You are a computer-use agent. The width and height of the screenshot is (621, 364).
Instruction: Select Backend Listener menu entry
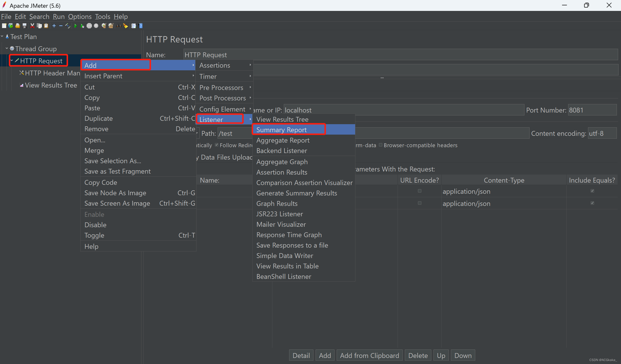point(304,151)
